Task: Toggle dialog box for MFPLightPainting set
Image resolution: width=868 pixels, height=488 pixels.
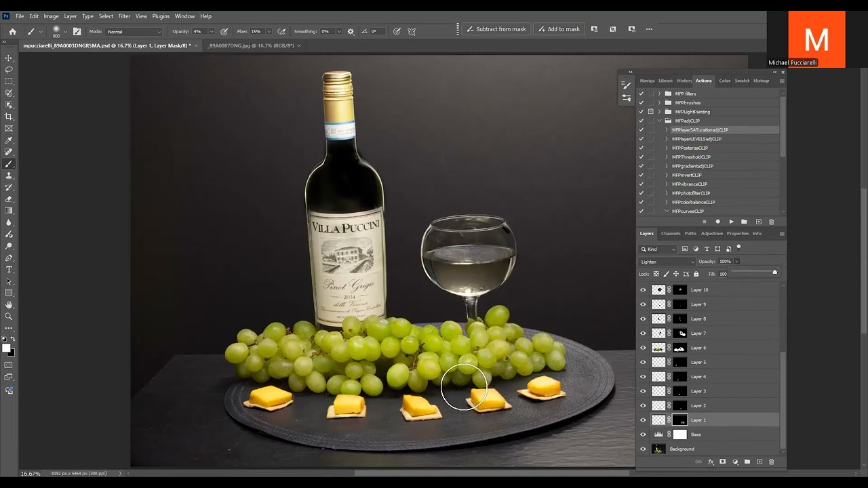Action: point(650,112)
